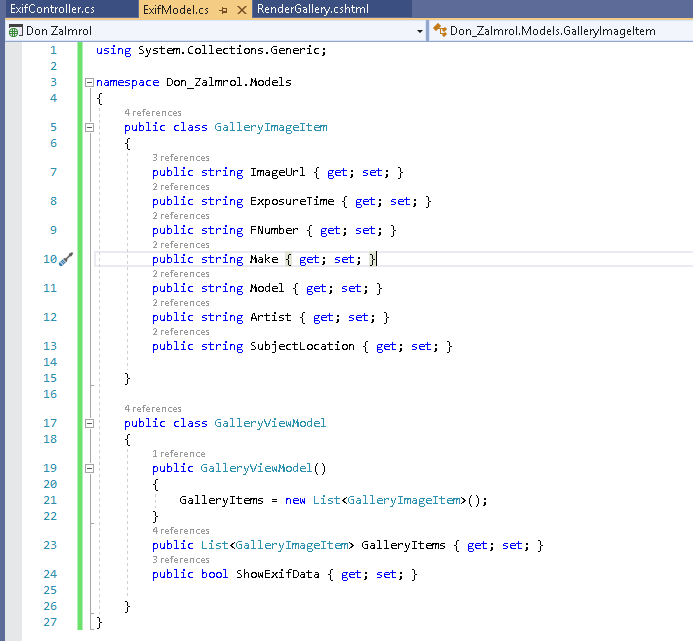Click the Model property name on line 11

267,289
